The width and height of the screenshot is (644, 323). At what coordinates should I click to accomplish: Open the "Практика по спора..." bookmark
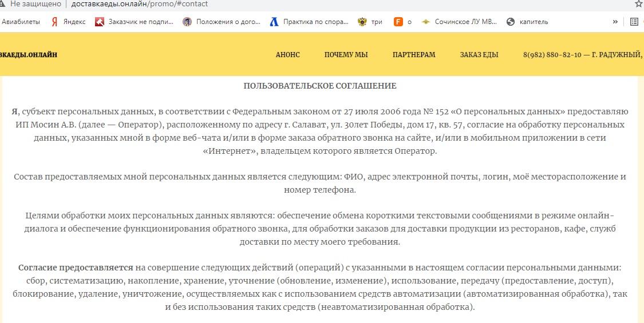coord(309,22)
